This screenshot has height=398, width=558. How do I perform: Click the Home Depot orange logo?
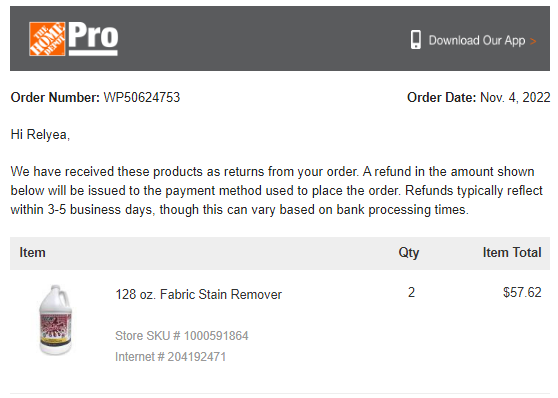click(x=47, y=38)
